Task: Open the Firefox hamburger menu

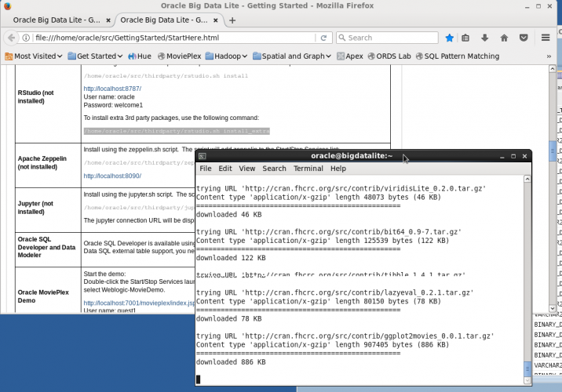Action: tap(546, 38)
